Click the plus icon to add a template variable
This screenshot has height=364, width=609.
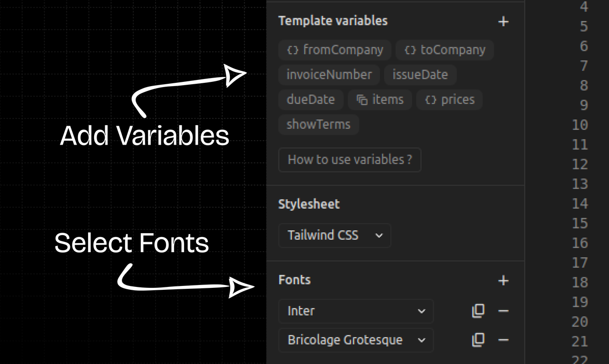[503, 21]
